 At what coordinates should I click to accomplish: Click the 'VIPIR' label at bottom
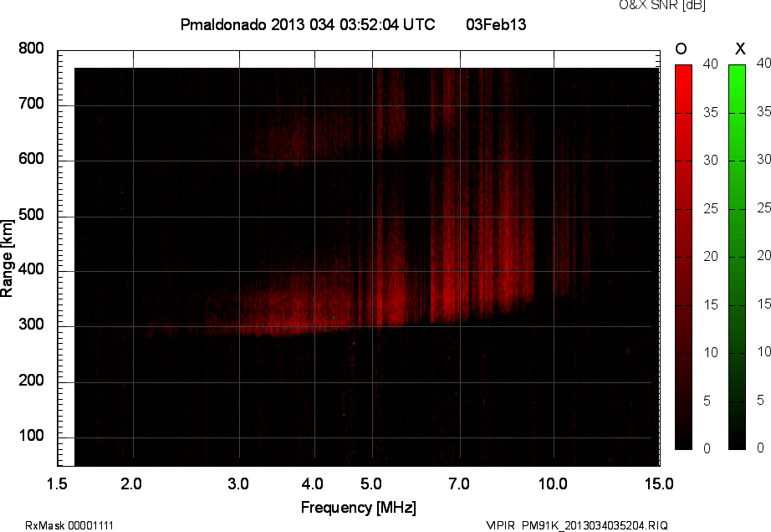[x=501, y=525]
